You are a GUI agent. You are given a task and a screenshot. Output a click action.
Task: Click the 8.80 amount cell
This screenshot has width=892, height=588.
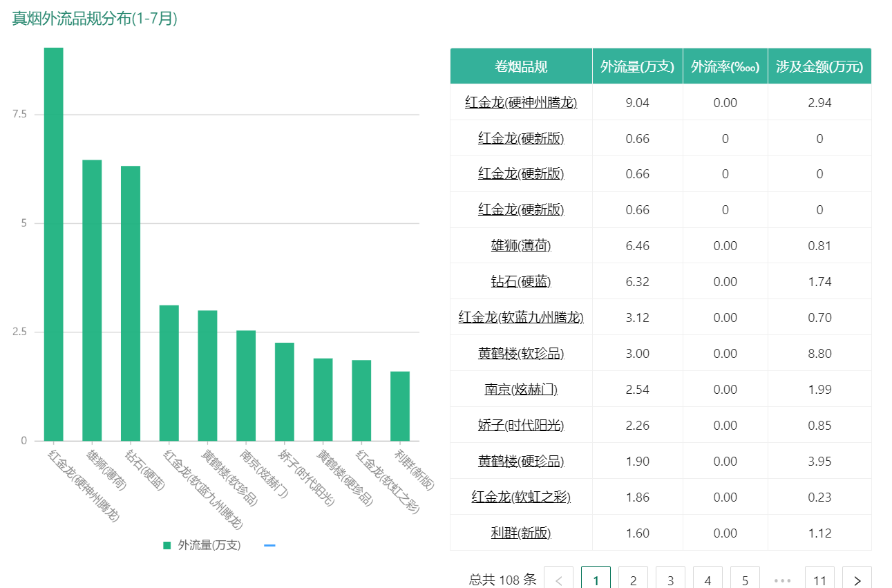pyautogui.click(x=819, y=353)
